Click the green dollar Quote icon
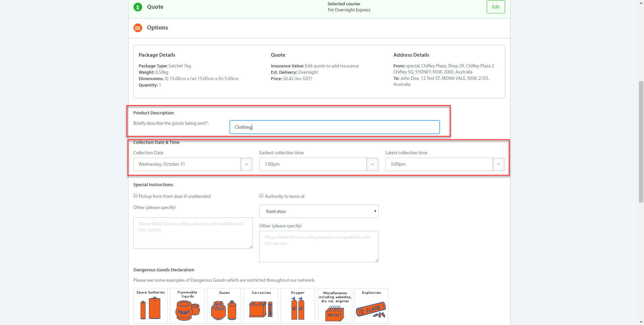644x325 pixels. pos(138,7)
